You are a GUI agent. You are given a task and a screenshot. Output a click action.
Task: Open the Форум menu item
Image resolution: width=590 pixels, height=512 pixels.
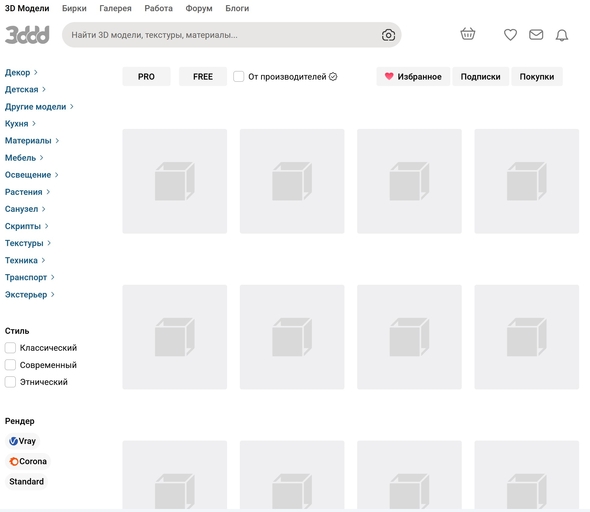coord(199,8)
